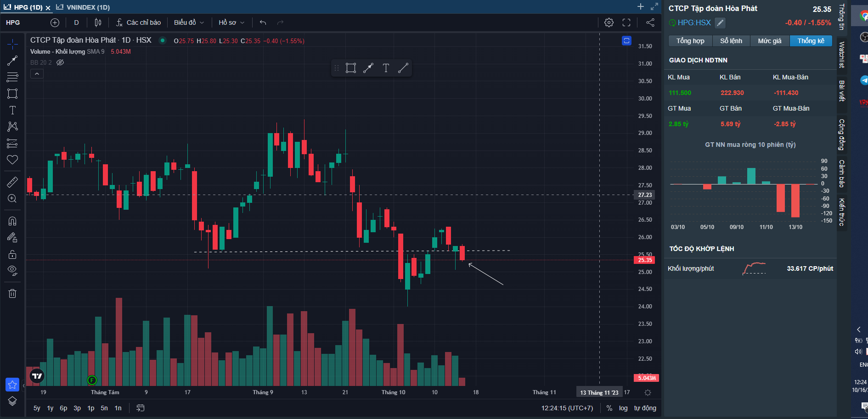Open the timezone menu 12:24:15 (UTC+7)

(x=567, y=408)
